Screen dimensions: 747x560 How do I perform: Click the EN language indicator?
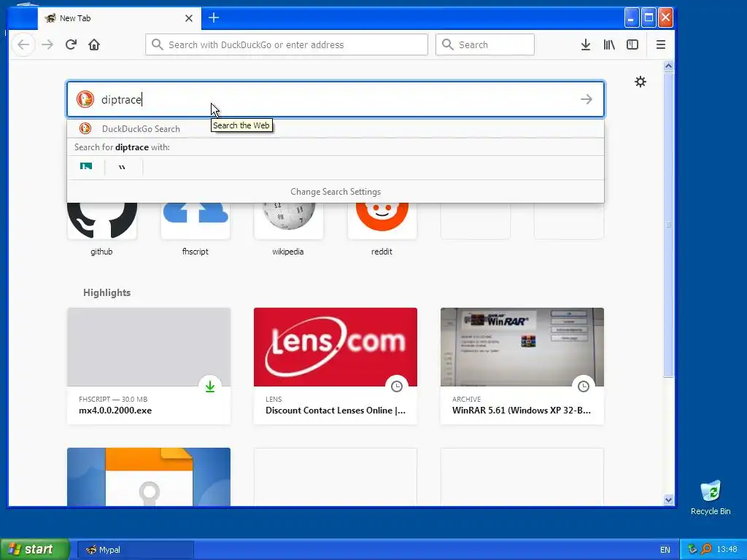coord(665,550)
